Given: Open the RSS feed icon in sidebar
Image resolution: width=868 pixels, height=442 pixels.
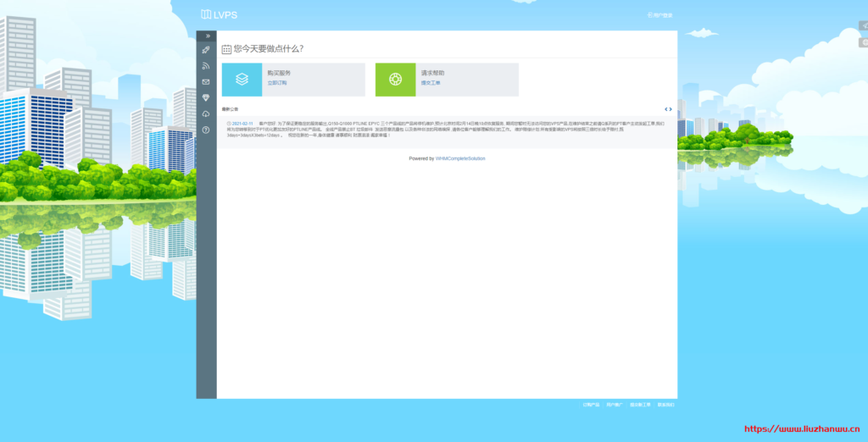Looking at the screenshot, I should tap(206, 66).
